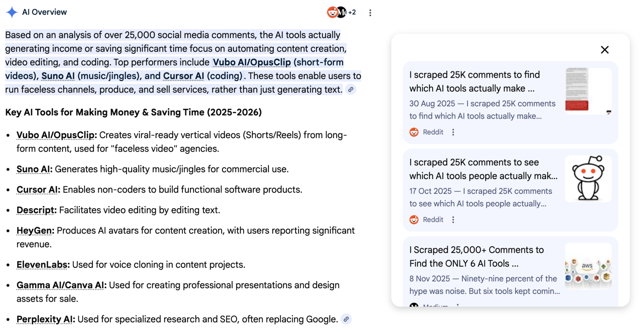Open options menu on second Reddit card
The width and height of the screenshot is (644, 332).
[x=453, y=220]
